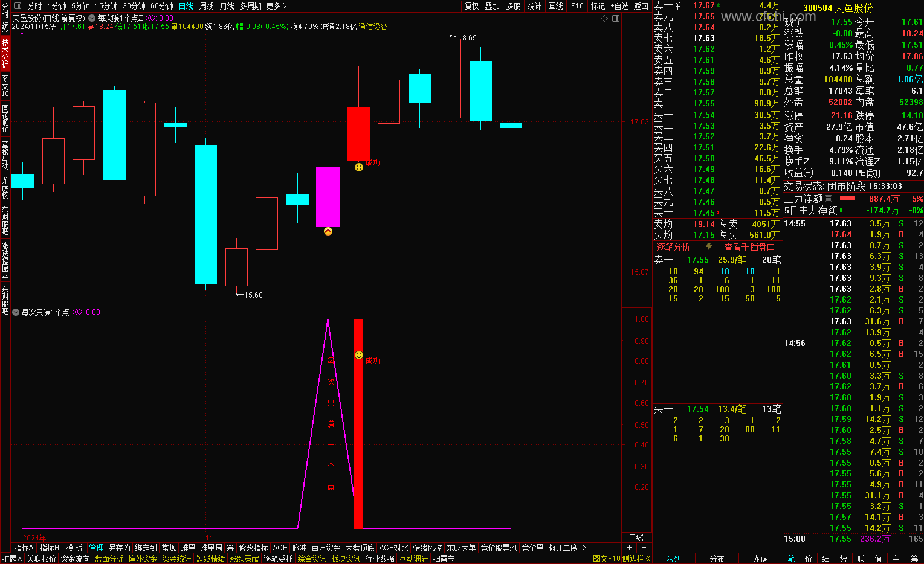The height and width of the screenshot is (564, 924).
Task: Toggle the sub-chart panel icon beside 每次只赚1个点
Action: pos(16,312)
